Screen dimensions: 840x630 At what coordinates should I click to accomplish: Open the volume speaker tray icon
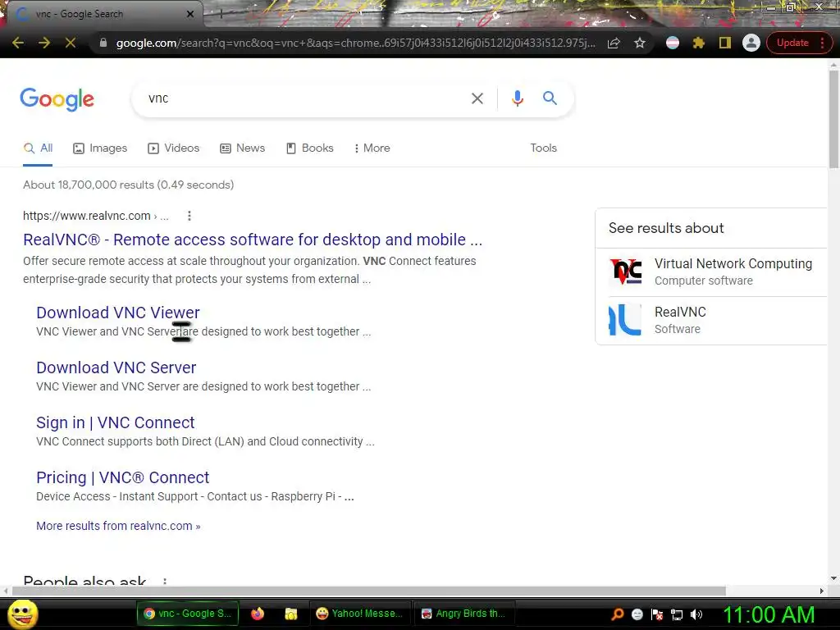696,614
